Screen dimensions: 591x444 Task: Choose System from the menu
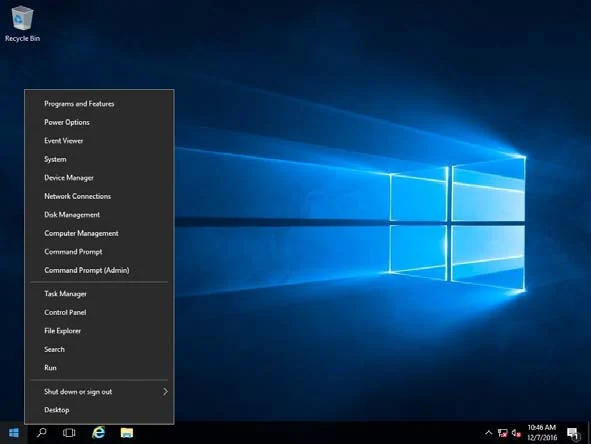click(99, 159)
